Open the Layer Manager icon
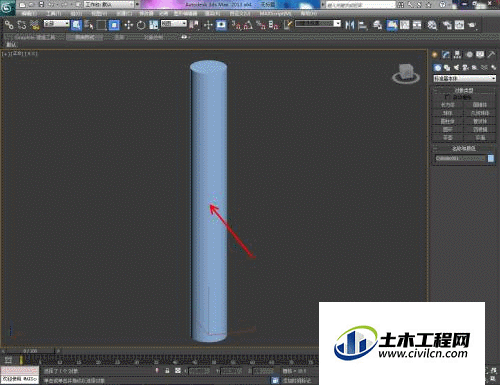Viewport: 500px width, 385px height. 378,25
